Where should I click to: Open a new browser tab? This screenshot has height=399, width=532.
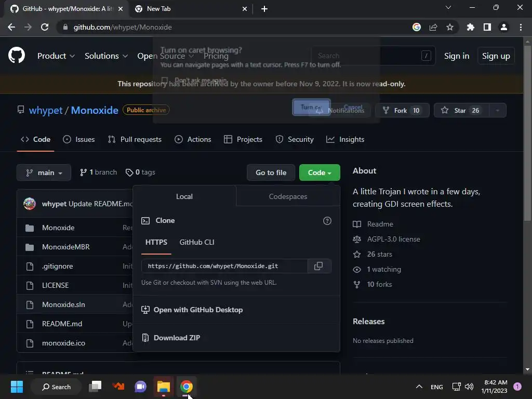(x=264, y=9)
